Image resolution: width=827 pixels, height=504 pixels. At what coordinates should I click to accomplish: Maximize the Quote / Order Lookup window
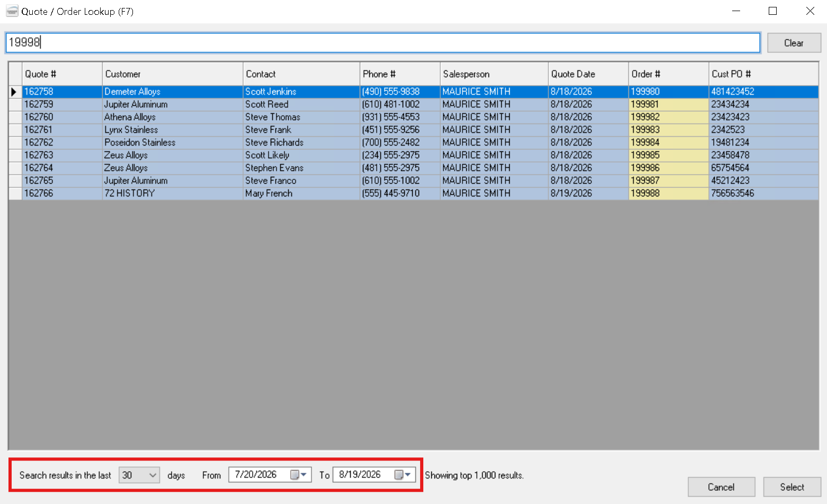pos(773,11)
